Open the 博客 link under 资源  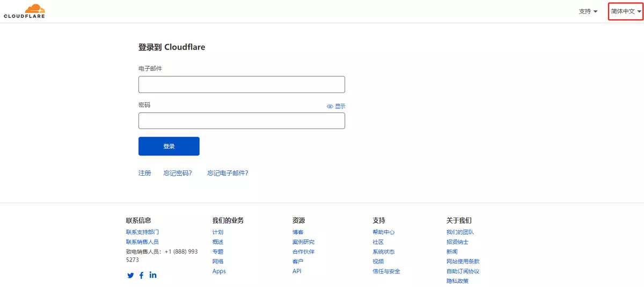coord(298,232)
